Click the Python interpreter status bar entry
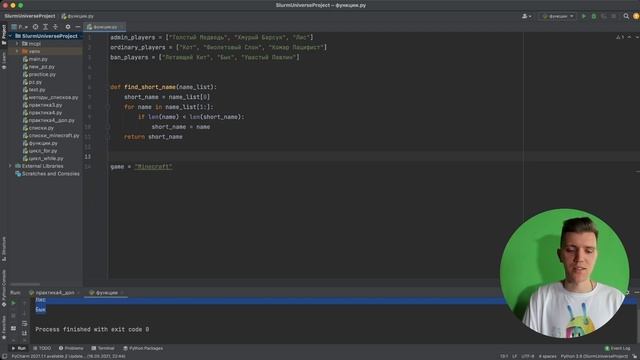 594,356
